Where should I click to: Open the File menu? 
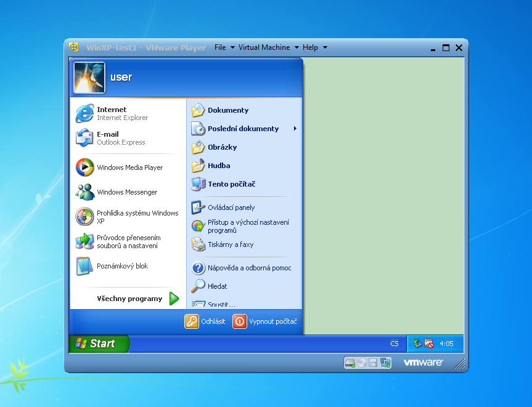(220, 47)
